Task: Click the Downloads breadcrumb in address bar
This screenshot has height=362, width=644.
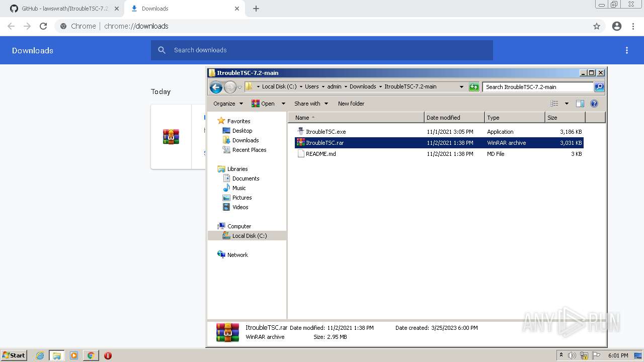Action: point(363,86)
